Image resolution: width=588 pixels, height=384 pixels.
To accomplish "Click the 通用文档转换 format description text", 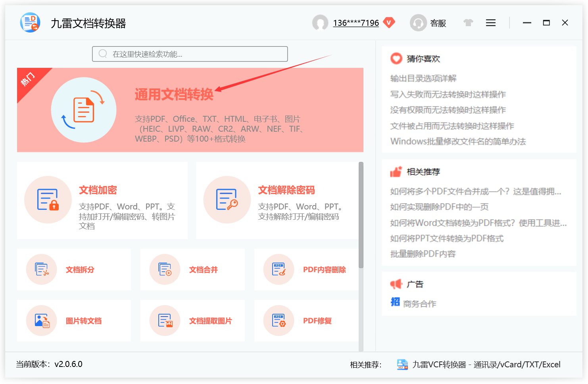I will pyautogui.click(x=219, y=129).
